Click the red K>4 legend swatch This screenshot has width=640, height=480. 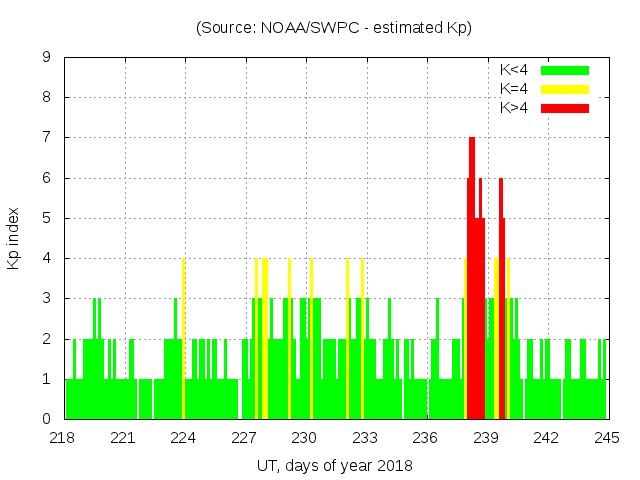click(565, 108)
